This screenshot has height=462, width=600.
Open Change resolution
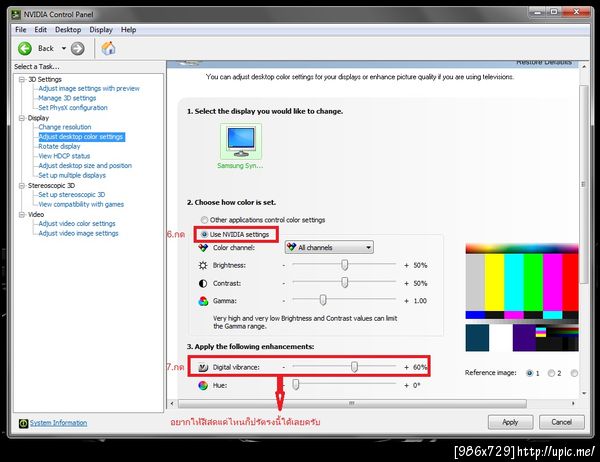[x=65, y=127]
